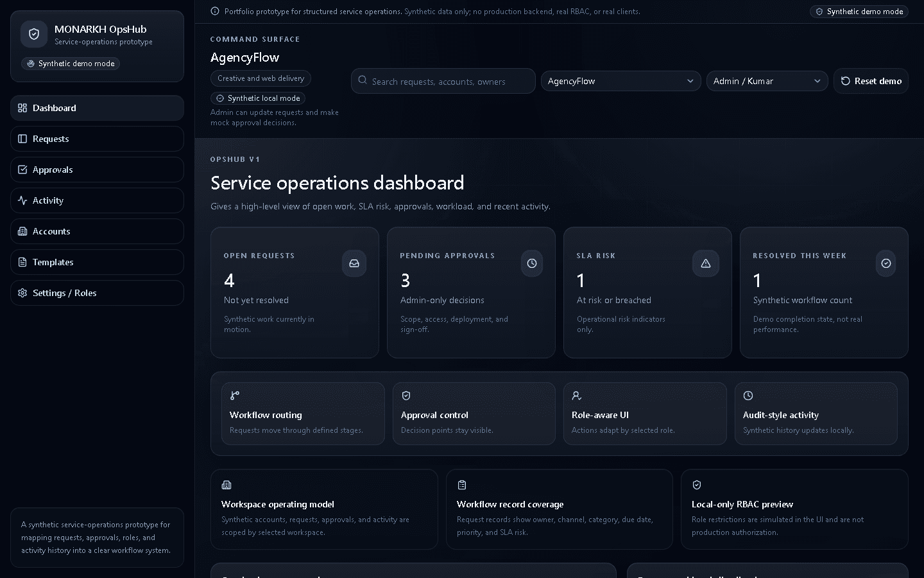This screenshot has height=578, width=924.
Task: Click the circular arrow icon on Reset demo
Action: (846, 81)
